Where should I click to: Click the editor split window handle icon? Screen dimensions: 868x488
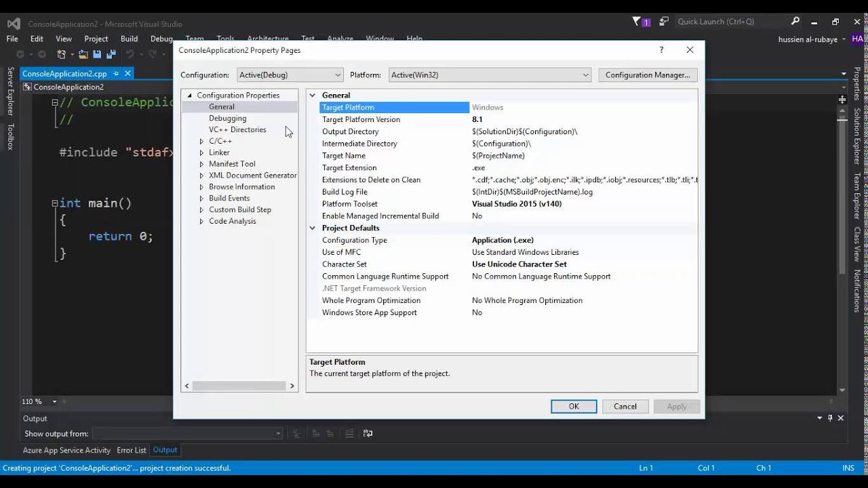[x=843, y=99]
